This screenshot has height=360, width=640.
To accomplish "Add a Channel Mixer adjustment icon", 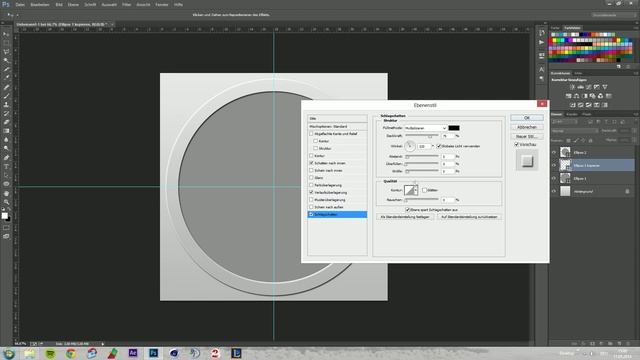I will [x=600, y=96].
